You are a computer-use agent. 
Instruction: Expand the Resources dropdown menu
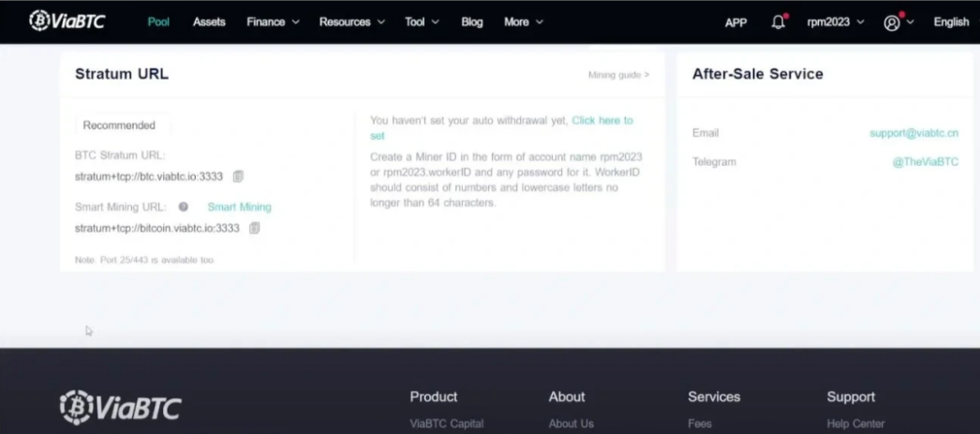(x=351, y=22)
